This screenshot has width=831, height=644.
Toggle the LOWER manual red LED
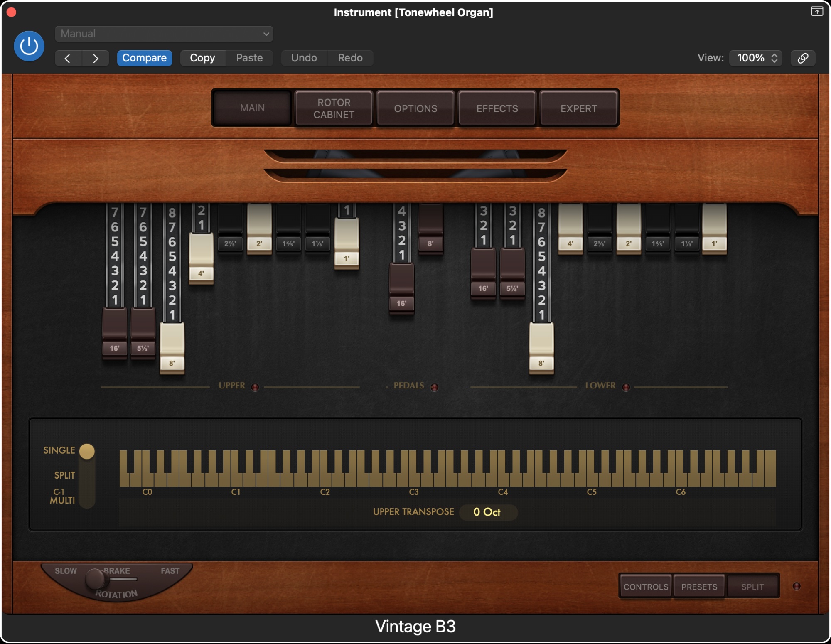click(x=626, y=387)
